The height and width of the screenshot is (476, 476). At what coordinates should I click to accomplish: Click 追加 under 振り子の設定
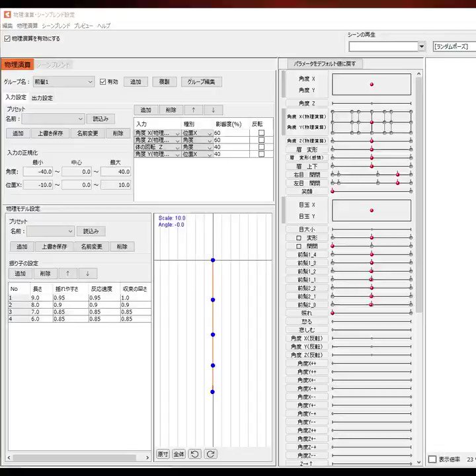coord(20,274)
